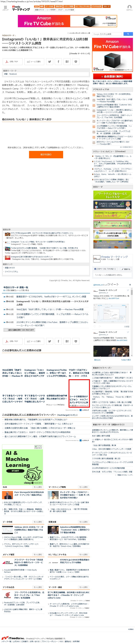Open the 第402回 Web広告 article link

50,309
